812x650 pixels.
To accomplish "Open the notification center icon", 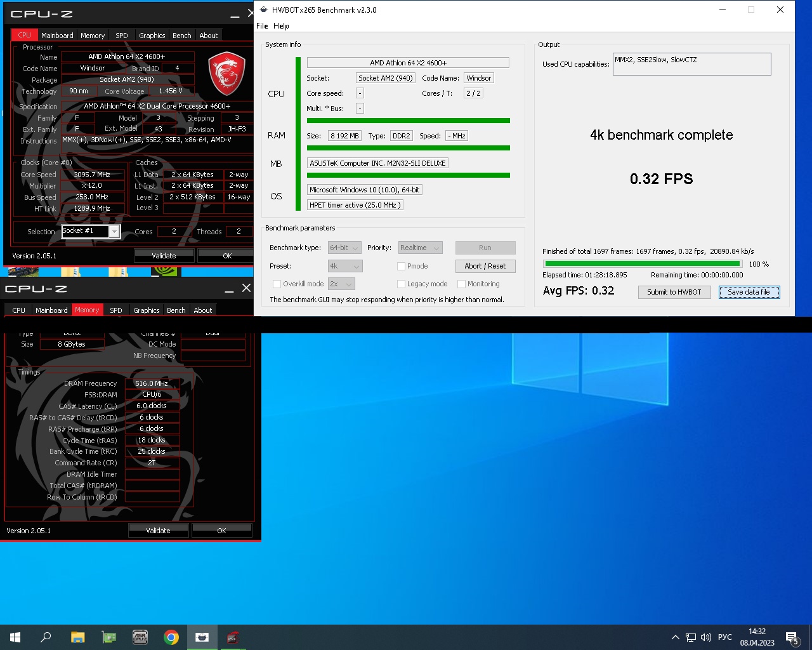I will pyautogui.click(x=792, y=637).
